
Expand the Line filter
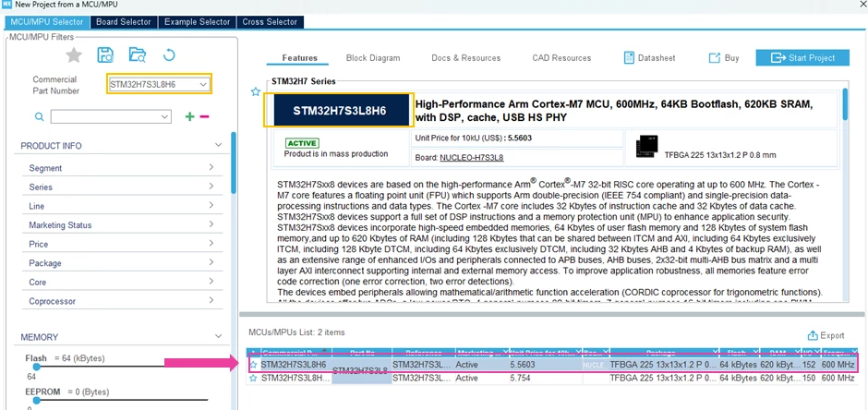pos(211,206)
